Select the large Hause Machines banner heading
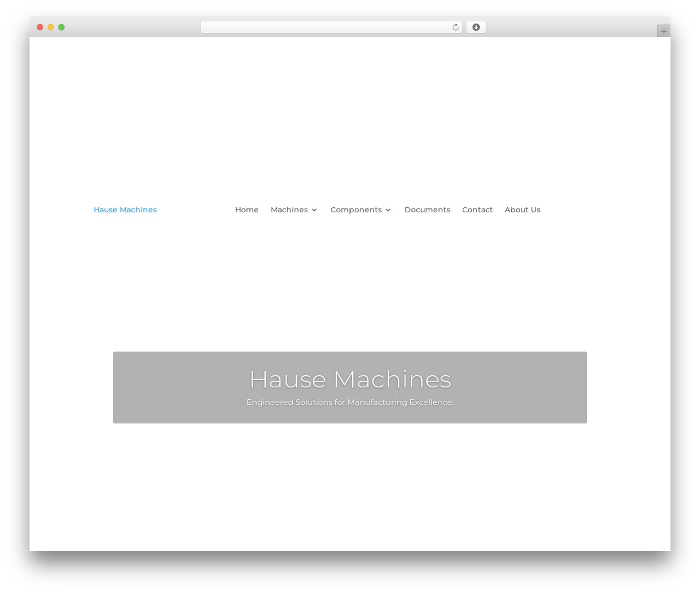Image resolution: width=700 pixels, height=593 pixels. tap(350, 379)
